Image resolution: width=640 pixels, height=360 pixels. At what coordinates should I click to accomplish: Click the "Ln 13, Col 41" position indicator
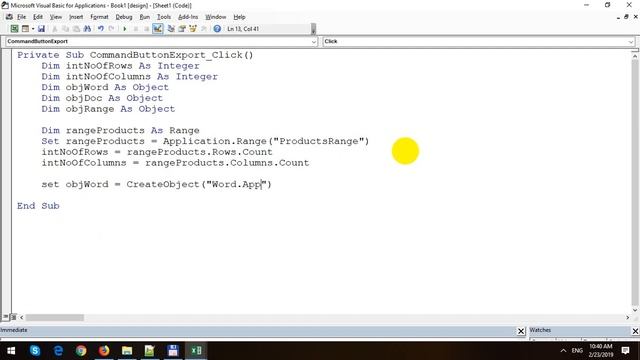click(x=243, y=29)
